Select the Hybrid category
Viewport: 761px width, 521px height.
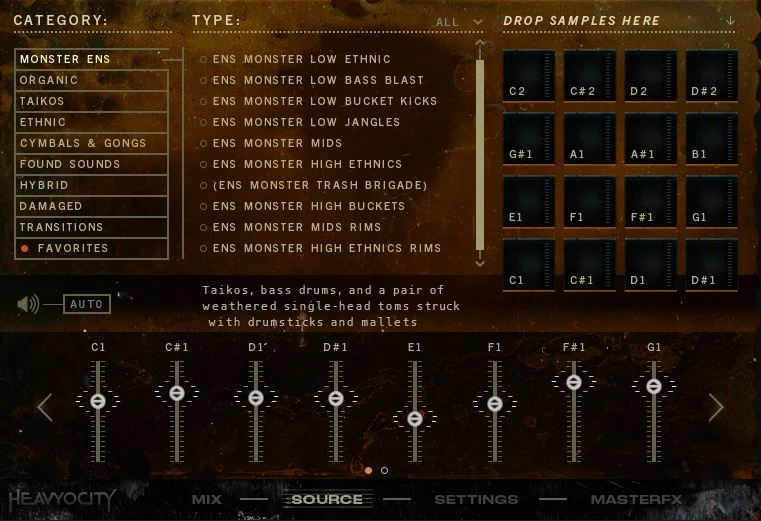[x=92, y=185]
